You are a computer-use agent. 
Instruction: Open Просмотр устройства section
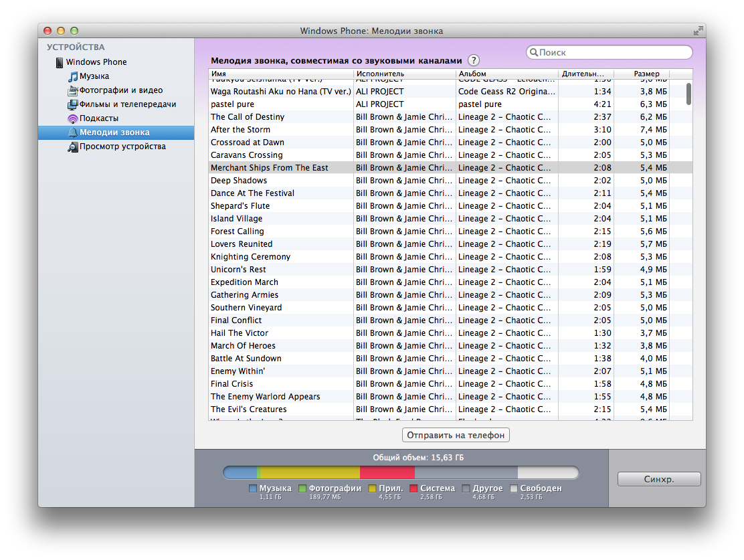click(122, 147)
